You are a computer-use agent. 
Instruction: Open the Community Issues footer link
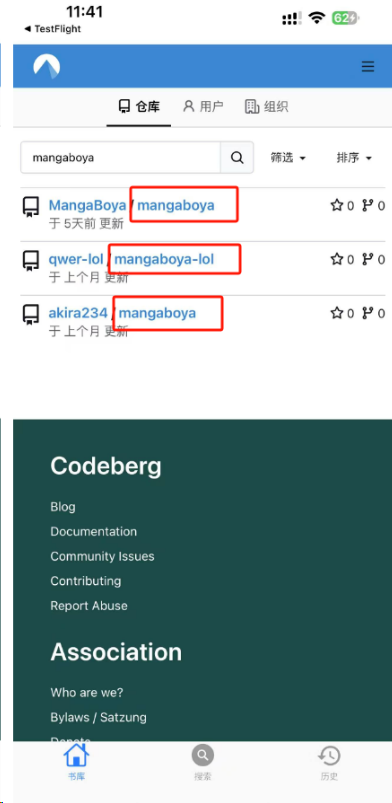(102, 556)
